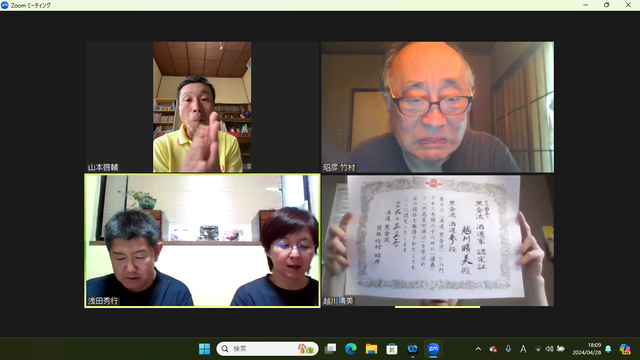
Task: Click the 山本啓輔 name label
Action: point(103,167)
